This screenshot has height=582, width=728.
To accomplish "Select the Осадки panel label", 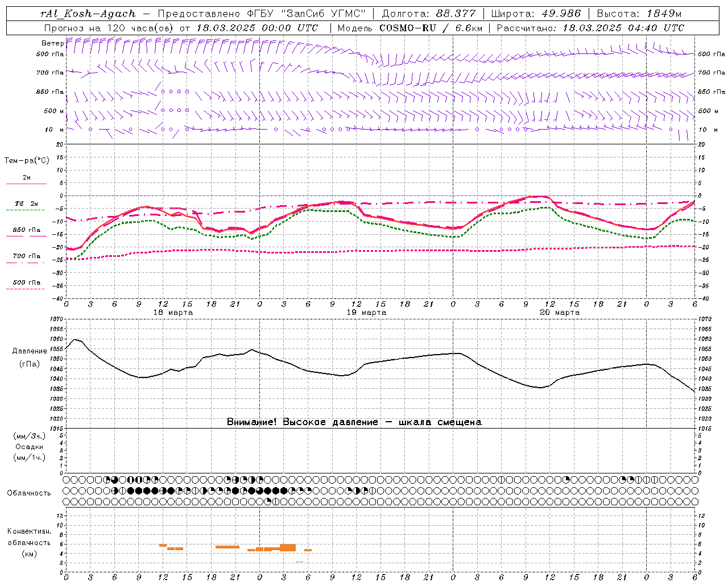I will (30, 447).
